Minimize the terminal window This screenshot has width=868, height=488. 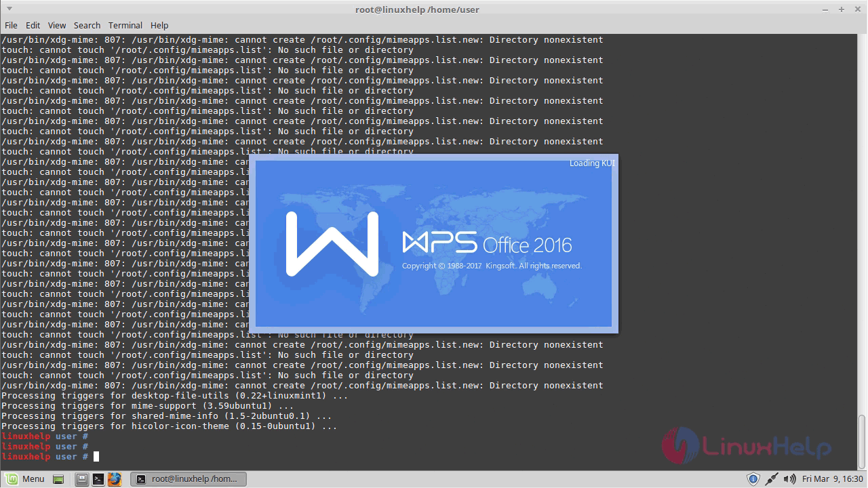click(x=827, y=9)
